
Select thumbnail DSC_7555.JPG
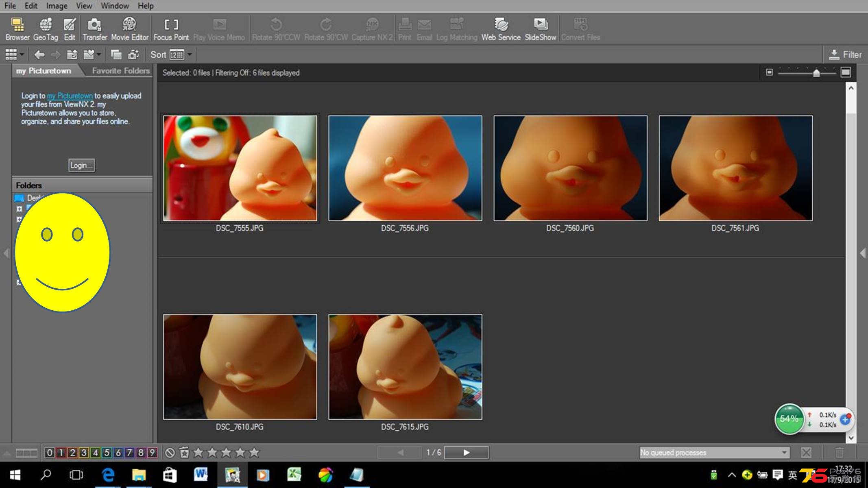point(240,168)
